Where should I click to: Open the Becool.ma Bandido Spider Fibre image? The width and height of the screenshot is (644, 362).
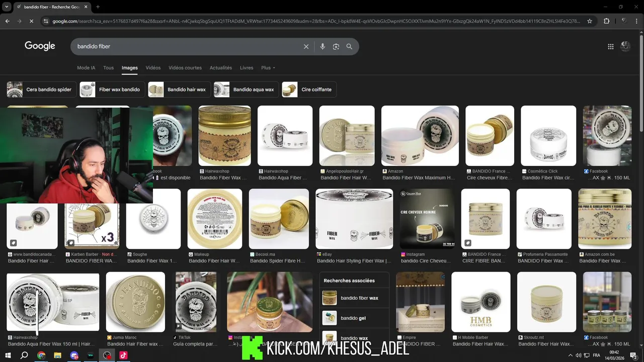click(279, 219)
